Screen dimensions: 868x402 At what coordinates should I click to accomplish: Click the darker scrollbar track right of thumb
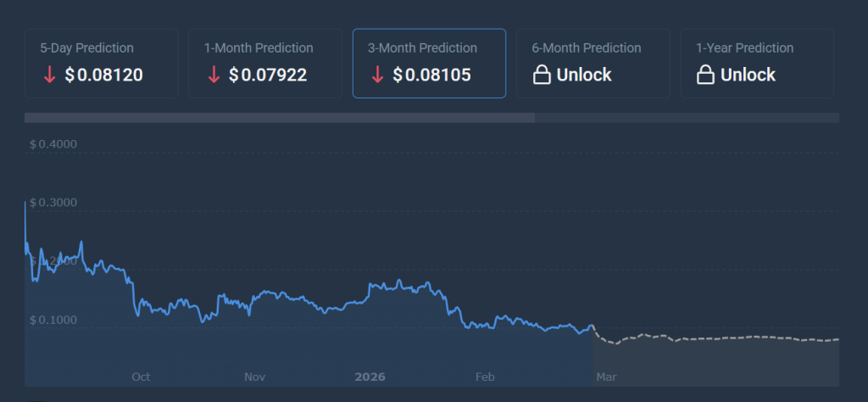point(687,118)
